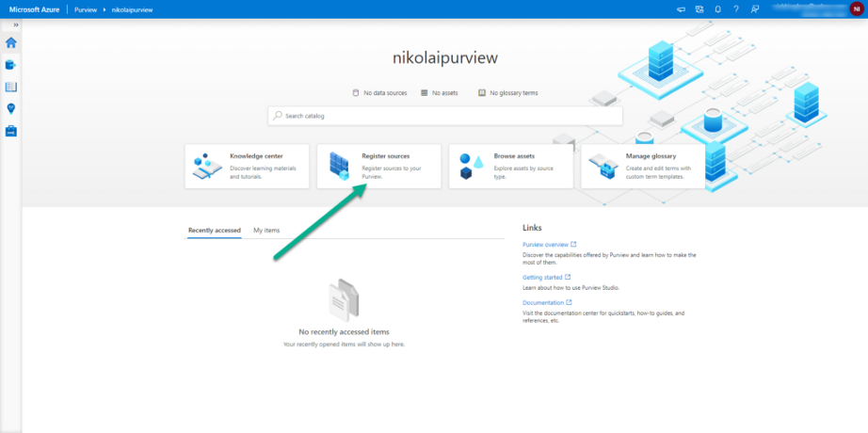Click the external link icon beside Purview overview
Screen dimensions: 868x433
(573, 244)
